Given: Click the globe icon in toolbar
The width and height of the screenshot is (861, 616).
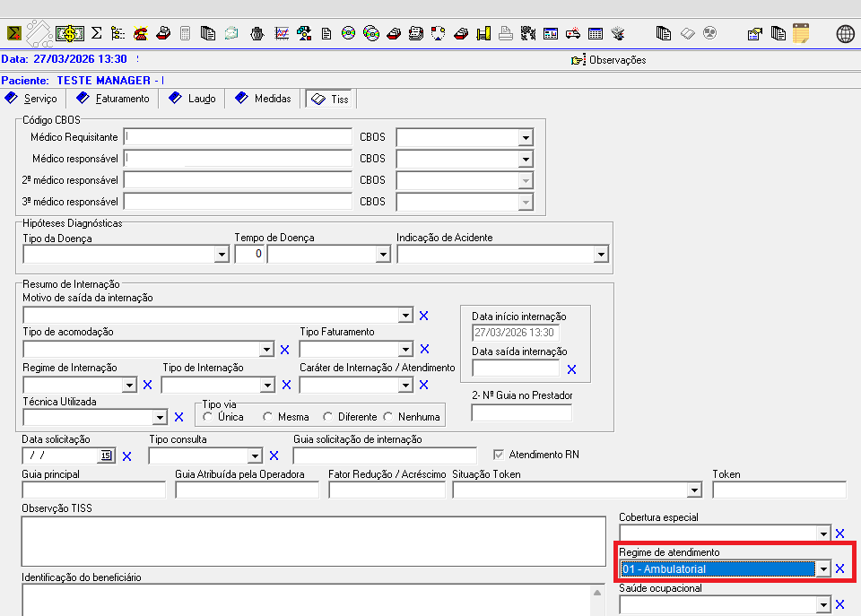Looking at the screenshot, I should [x=845, y=34].
